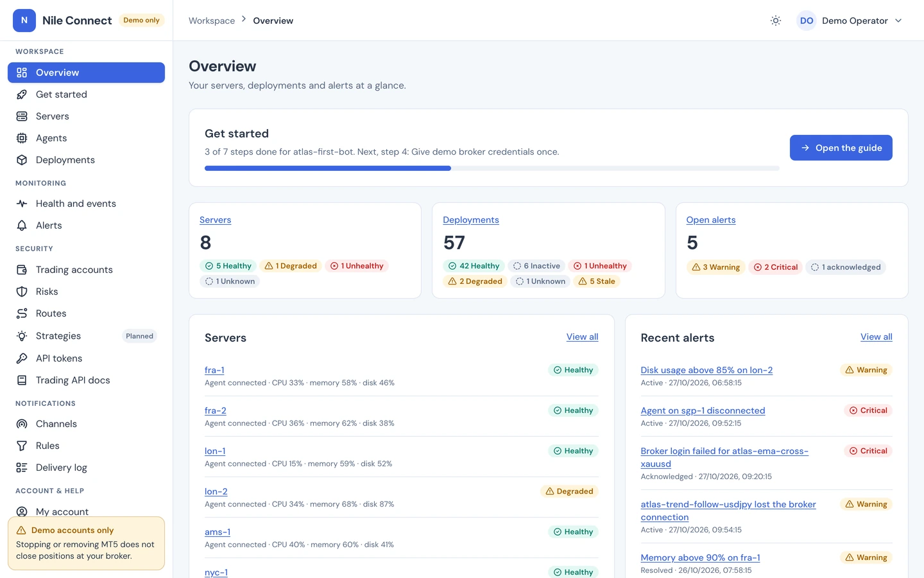Click the Routes path icon

pyautogui.click(x=22, y=313)
